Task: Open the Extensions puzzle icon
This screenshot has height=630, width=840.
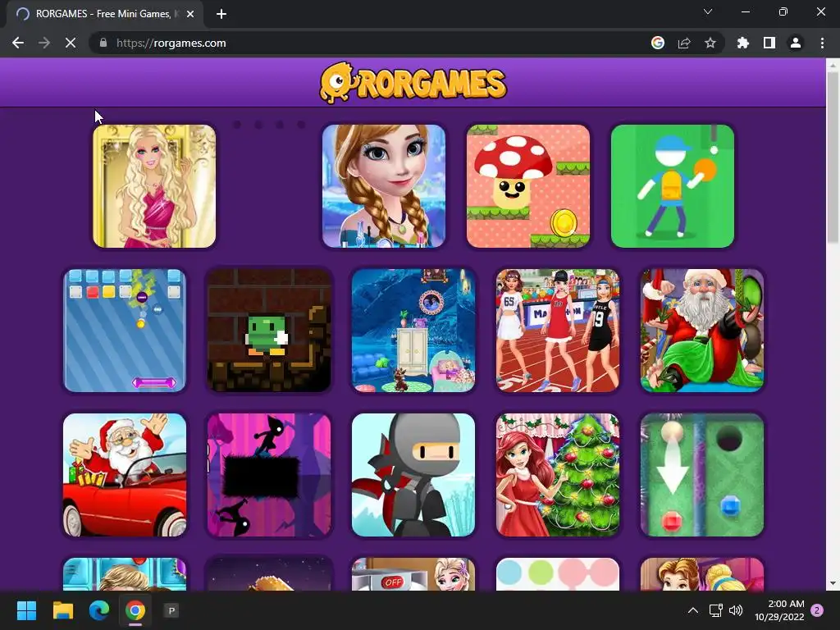Action: (743, 43)
